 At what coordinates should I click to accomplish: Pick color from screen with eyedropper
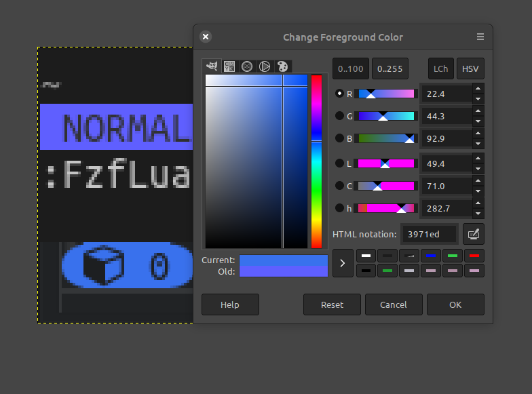pos(474,234)
